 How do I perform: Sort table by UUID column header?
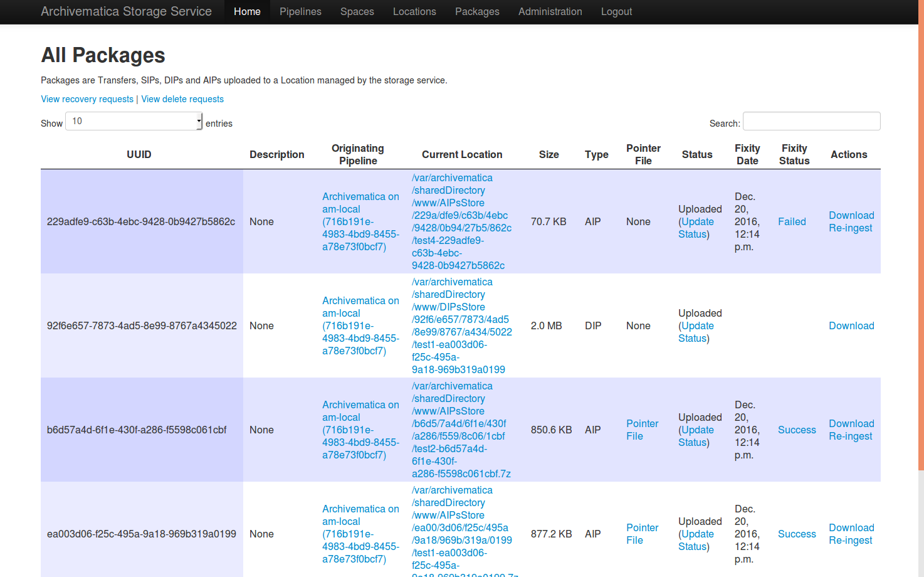coord(139,154)
